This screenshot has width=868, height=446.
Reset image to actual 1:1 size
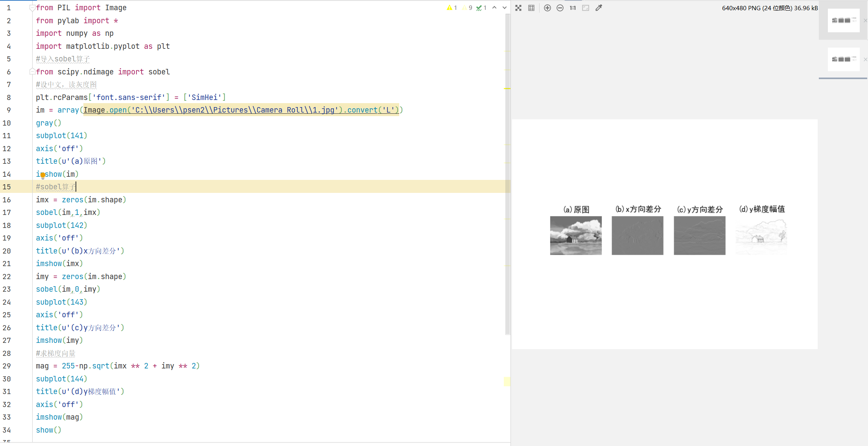coord(573,8)
